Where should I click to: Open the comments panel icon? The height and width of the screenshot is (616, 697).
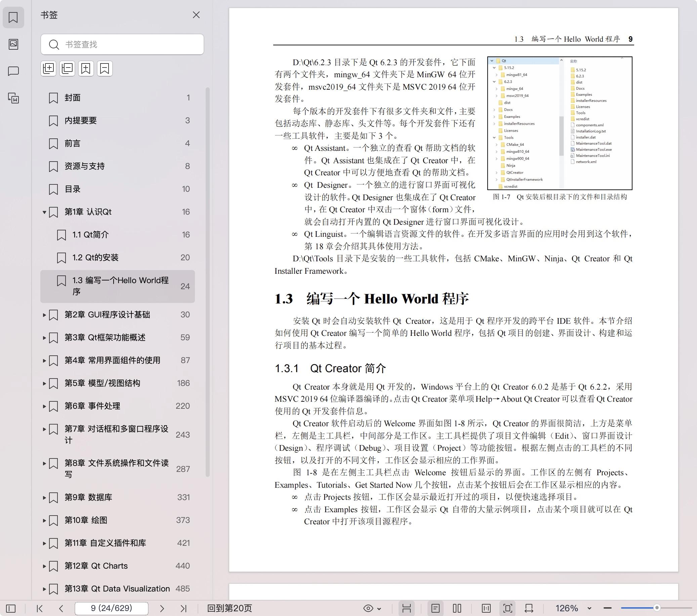pyautogui.click(x=13, y=71)
